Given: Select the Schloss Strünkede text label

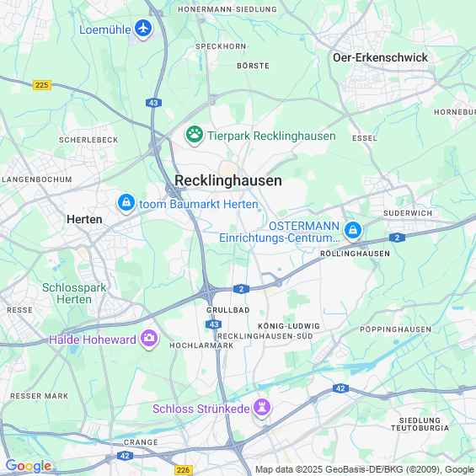Looking at the screenshot, I should point(201,409).
